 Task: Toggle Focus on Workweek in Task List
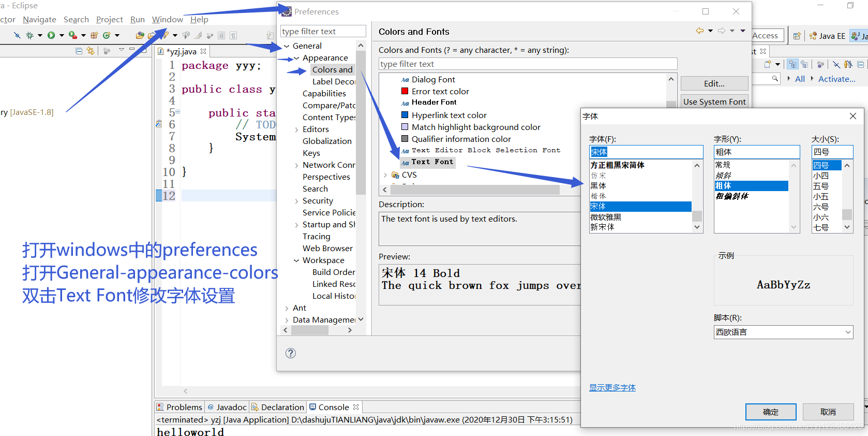coord(820,64)
